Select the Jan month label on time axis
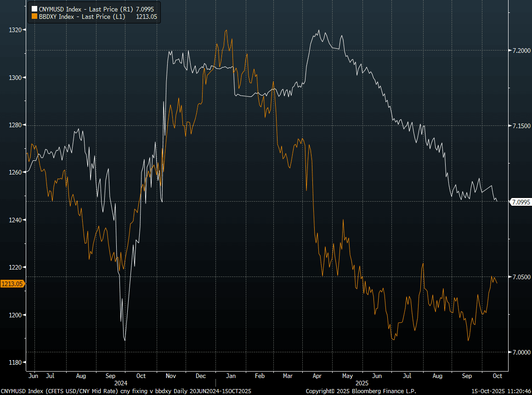 coord(231,376)
